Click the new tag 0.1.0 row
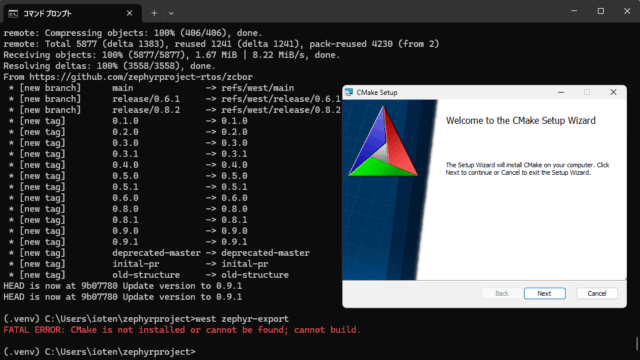Screen dimensions: 640x360 tap(128, 121)
